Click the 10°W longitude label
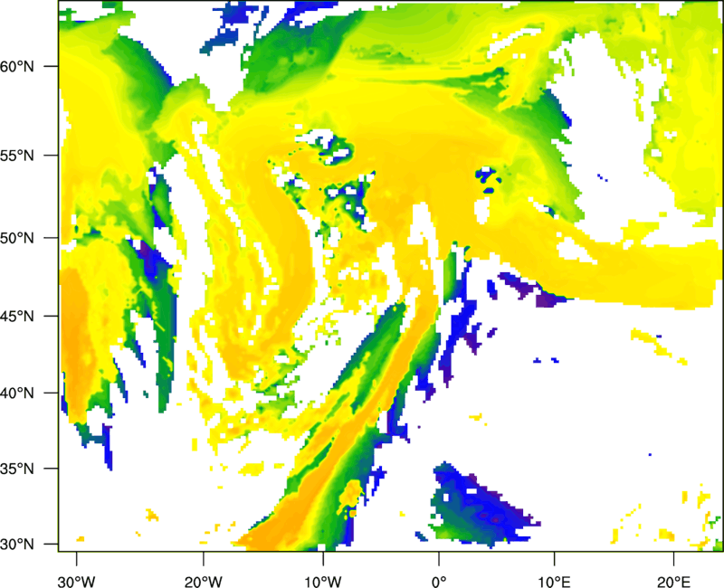Screen dimensions: 724x588 (x=323, y=582)
